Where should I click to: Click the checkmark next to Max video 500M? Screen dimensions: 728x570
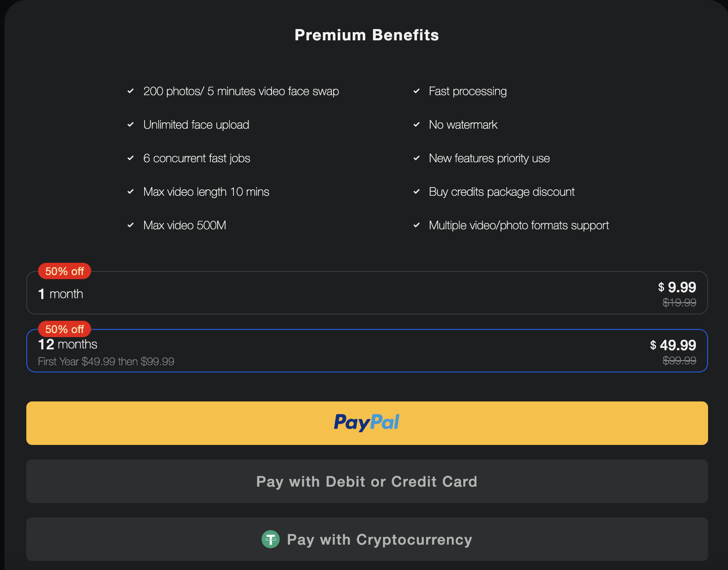click(x=131, y=225)
